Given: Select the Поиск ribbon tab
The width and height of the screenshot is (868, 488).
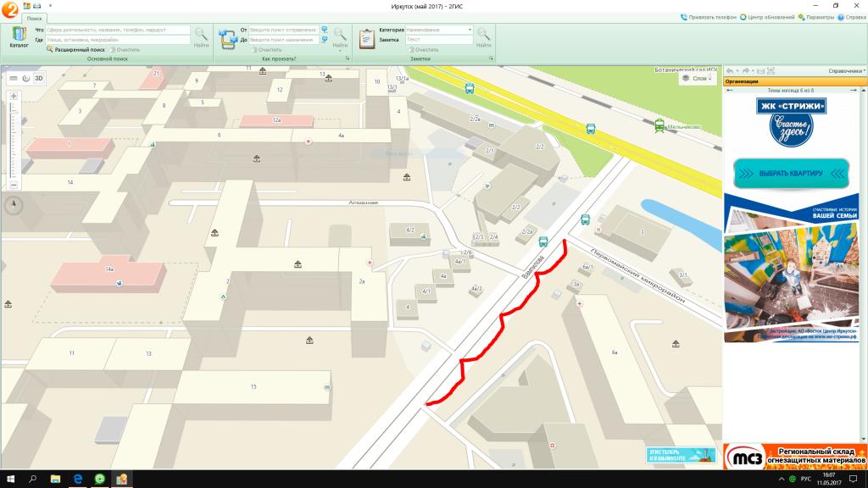Looking at the screenshot, I should pos(35,18).
